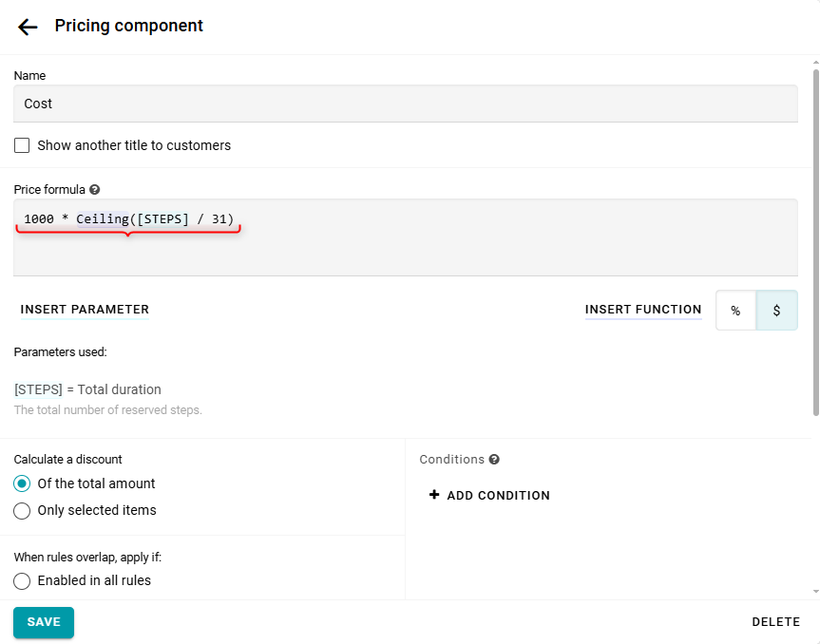Open the Insert Function menu
Image resolution: width=820 pixels, height=644 pixels.
(643, 310)
